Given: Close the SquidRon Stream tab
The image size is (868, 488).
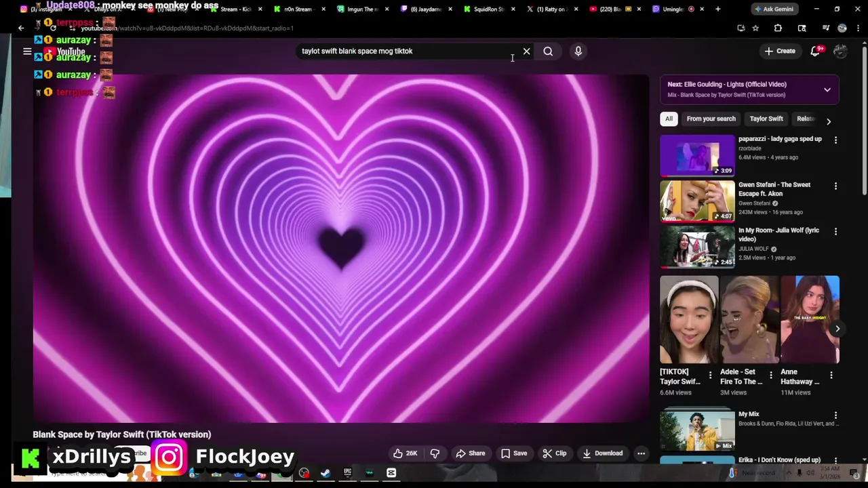Looking at the screenshot, I should (x=513, y=9).
